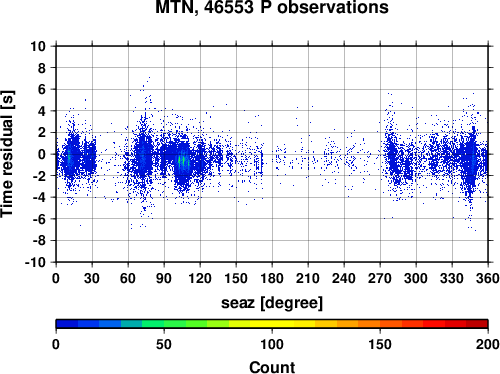Viewport: 500px width, 374px height.
Task: Click the y-axis tick label 0
Action: click(42, 154)
